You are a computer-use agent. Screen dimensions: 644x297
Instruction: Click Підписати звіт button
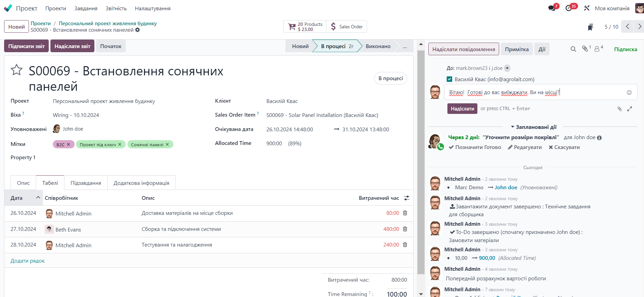[x=27, y=46]
